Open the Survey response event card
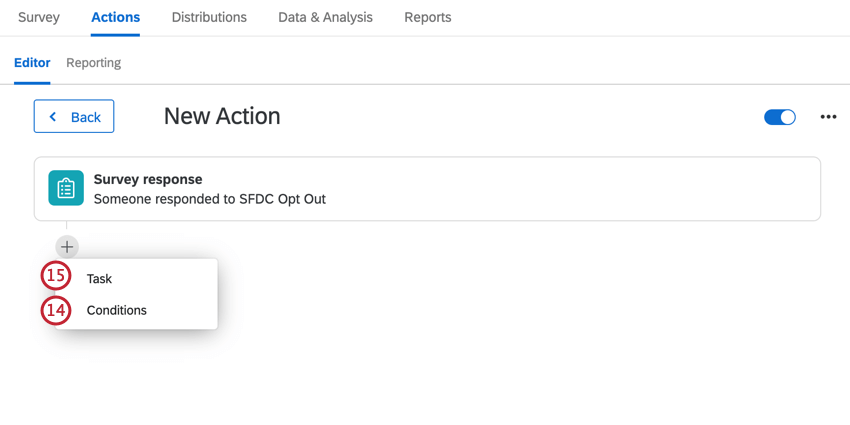The height and width of the screenshot is (425, 850). point(427,189)
